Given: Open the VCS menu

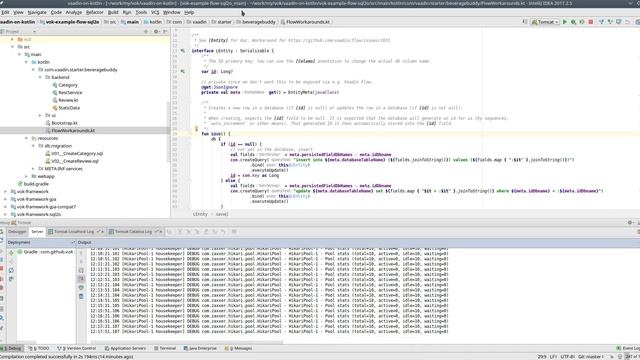Looking at the screenshot, I should point(155,12).
